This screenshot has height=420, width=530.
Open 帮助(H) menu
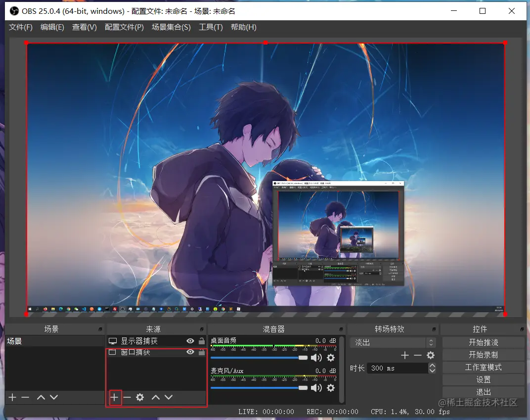[244, 27]
